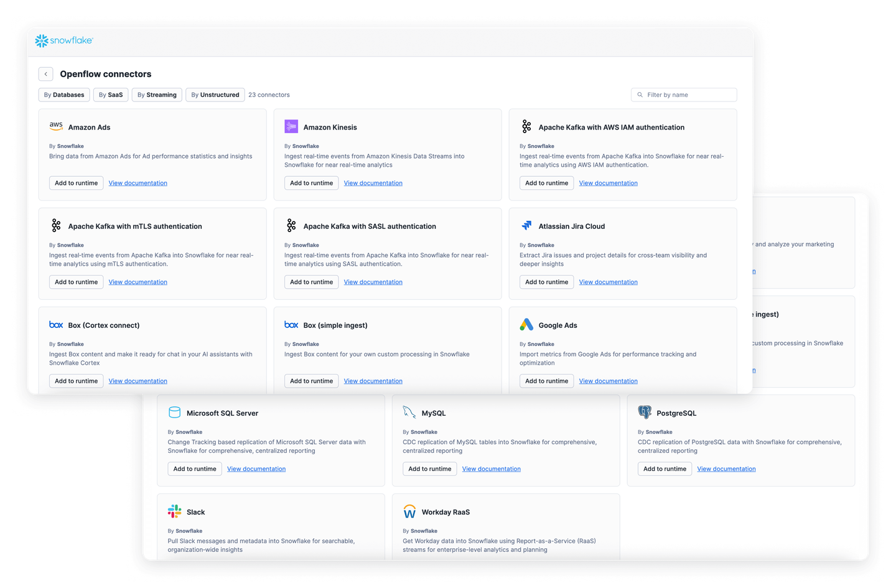The image size is (896, 588).
Task: Click the Box (Cortex connect) logo icon
Action: 56,325
